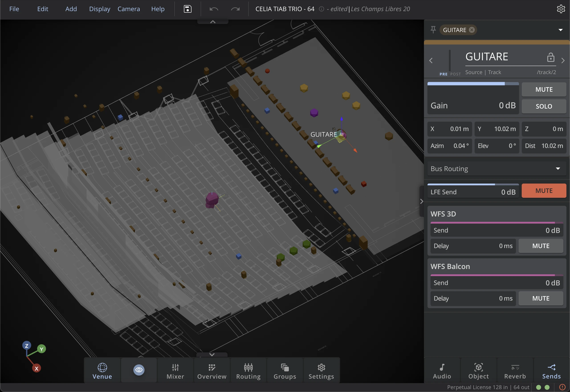Click the Y position field
This screenshot has height=392, width=570.
pos(497,129)
